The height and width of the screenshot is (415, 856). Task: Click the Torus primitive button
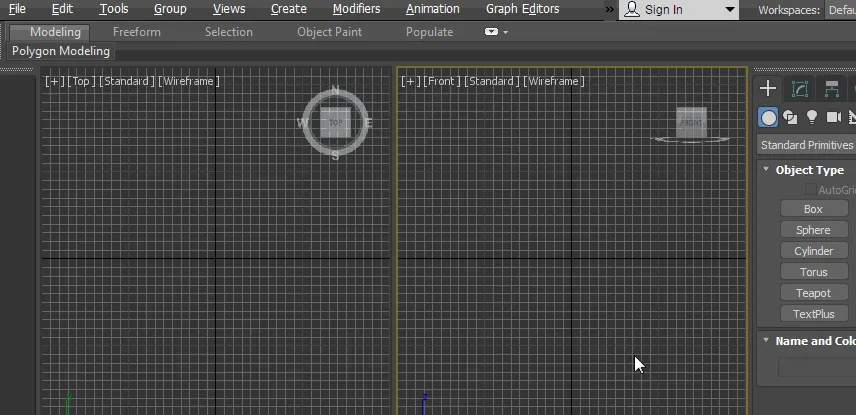813,272
